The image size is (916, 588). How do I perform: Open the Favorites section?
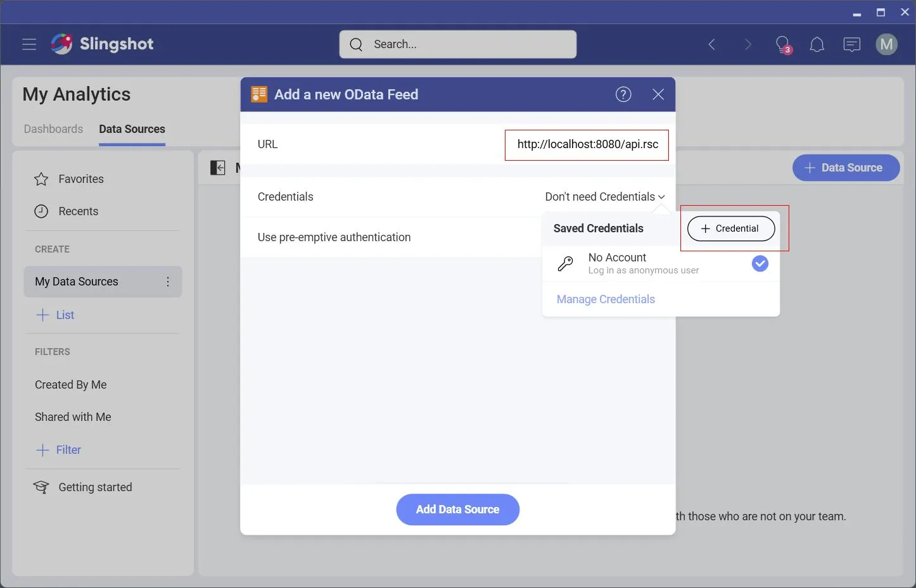pos(80,179)
